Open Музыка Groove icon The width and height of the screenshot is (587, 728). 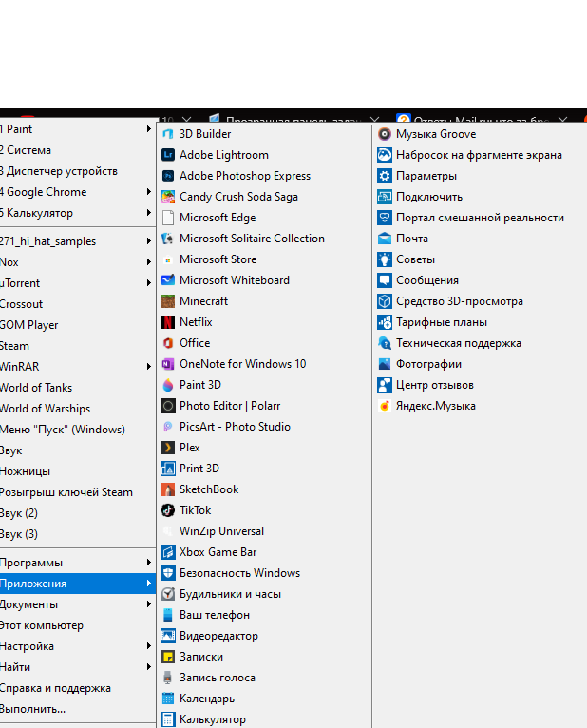tap(385, 134)
